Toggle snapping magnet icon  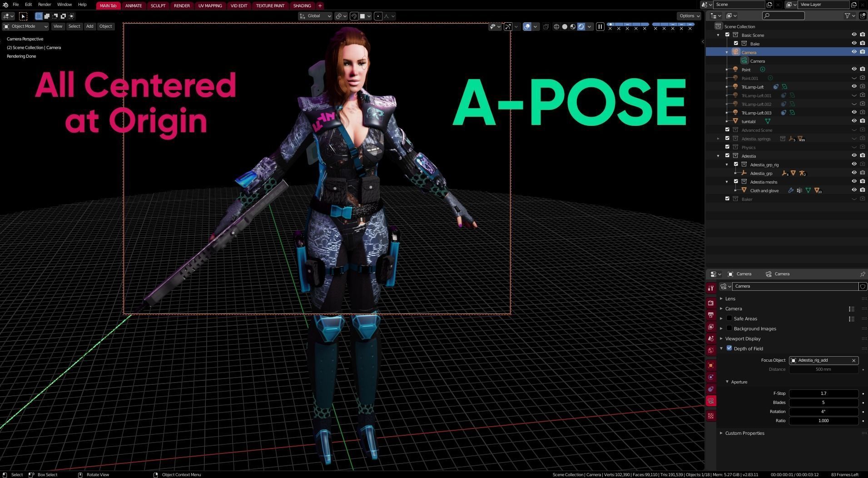pos(354,16)
